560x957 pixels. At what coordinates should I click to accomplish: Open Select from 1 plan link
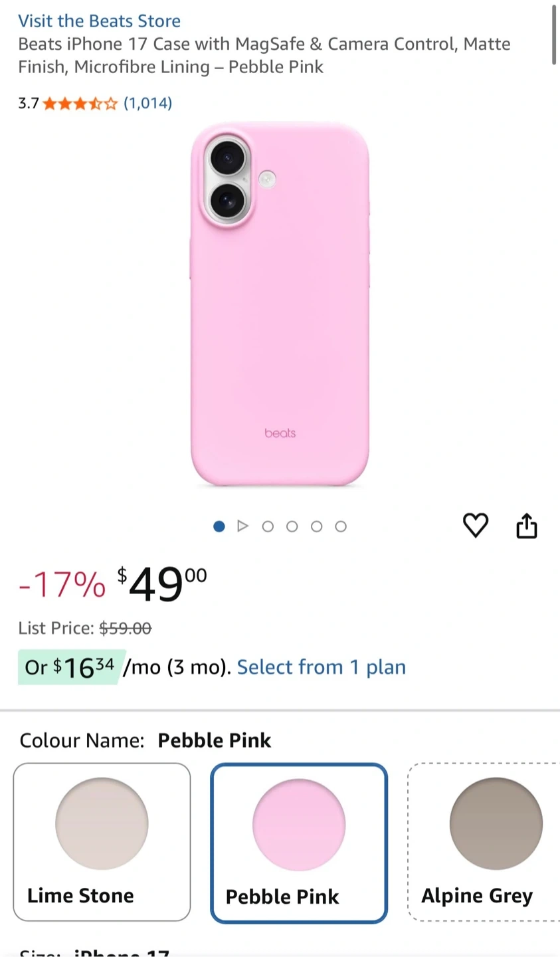[321, 667]
